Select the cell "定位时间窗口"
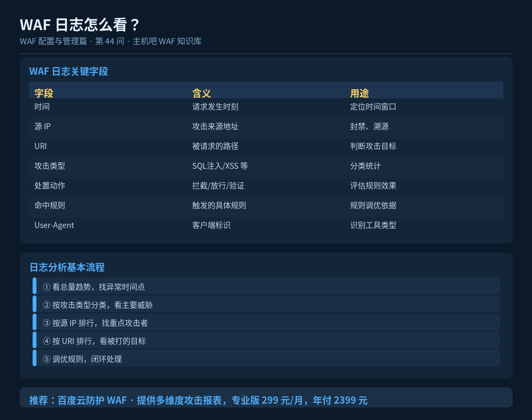 tap(373, 107)
